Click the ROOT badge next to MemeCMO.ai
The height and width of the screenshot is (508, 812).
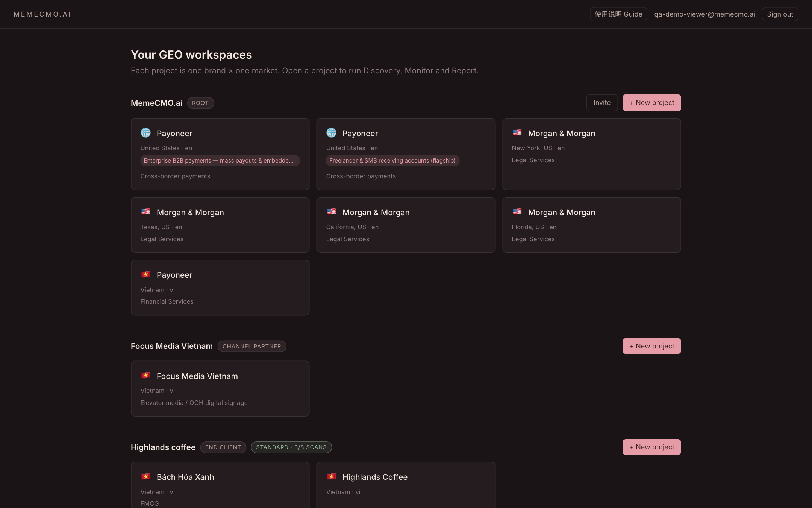[200, 103]
